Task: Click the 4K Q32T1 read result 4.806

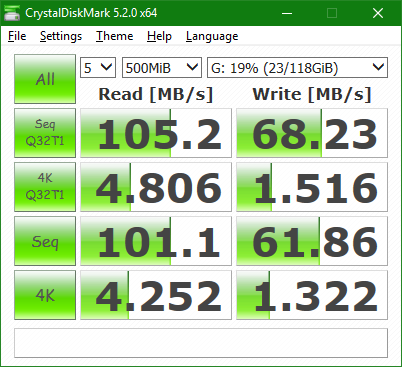Action: [156, 187]
